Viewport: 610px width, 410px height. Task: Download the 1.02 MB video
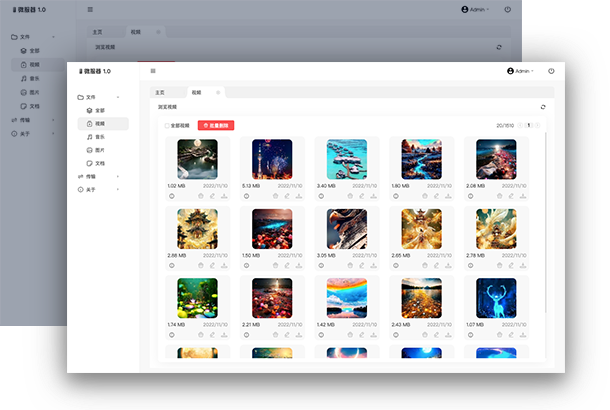[223, 196]
